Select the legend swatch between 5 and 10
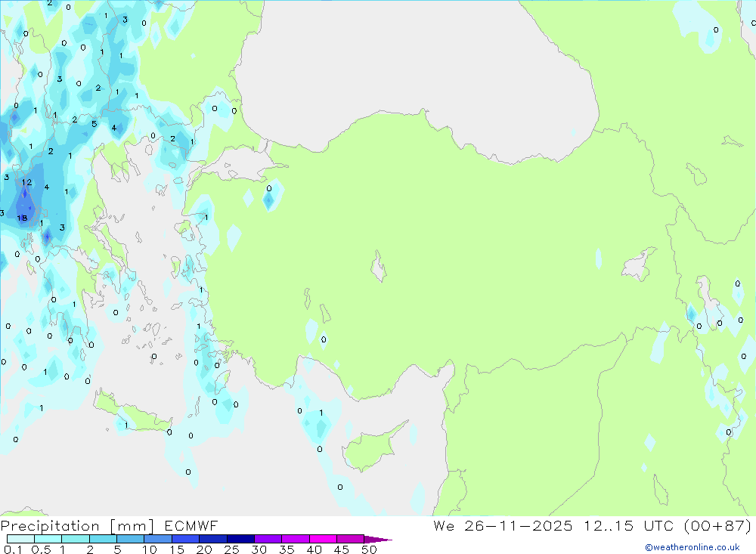The height and width of the screenshot is (554, 756). (x=130, y=539)
